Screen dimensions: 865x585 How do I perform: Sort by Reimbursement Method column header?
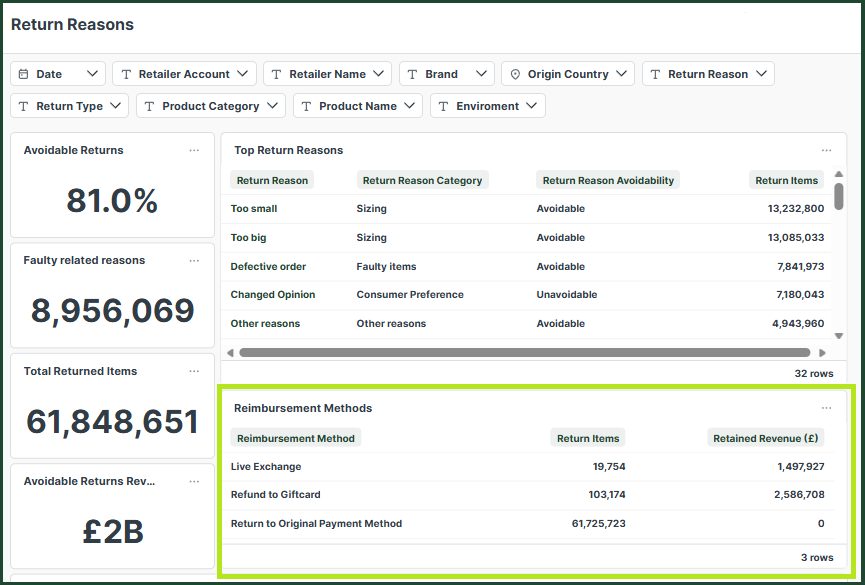click(x=296, y=438)
